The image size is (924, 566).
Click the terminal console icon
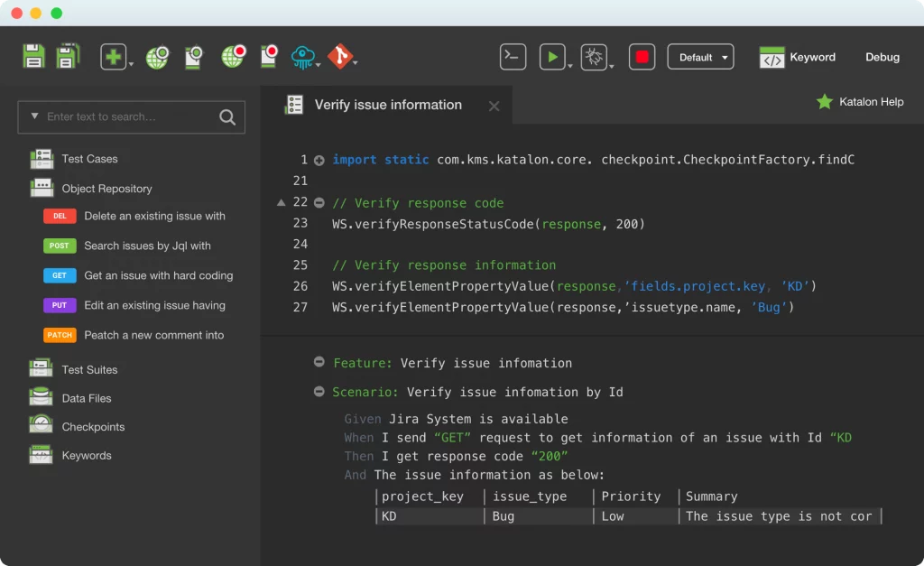coord(513,57)
